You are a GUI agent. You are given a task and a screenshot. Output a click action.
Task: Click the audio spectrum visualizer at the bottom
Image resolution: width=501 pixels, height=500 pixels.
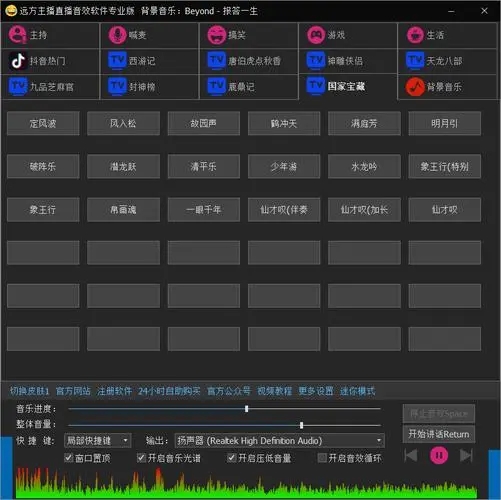pyautogui.click(x=247, y=483)
